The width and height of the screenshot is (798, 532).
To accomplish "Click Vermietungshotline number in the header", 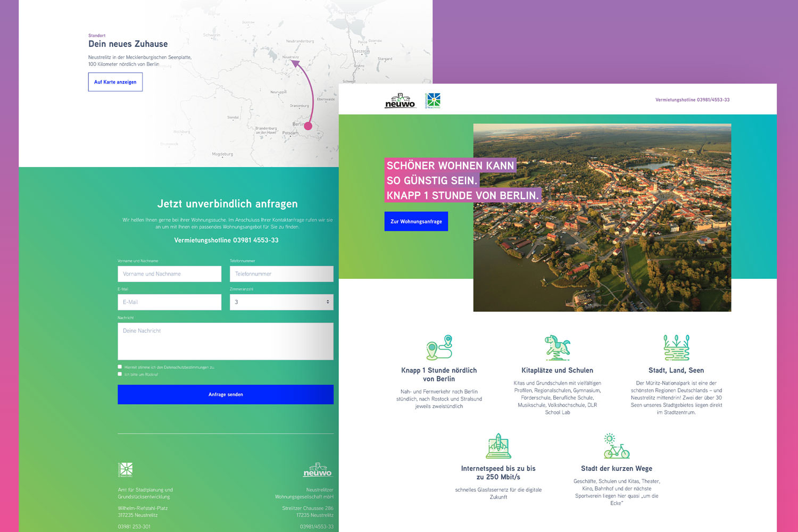I will (x=692, y=99).
